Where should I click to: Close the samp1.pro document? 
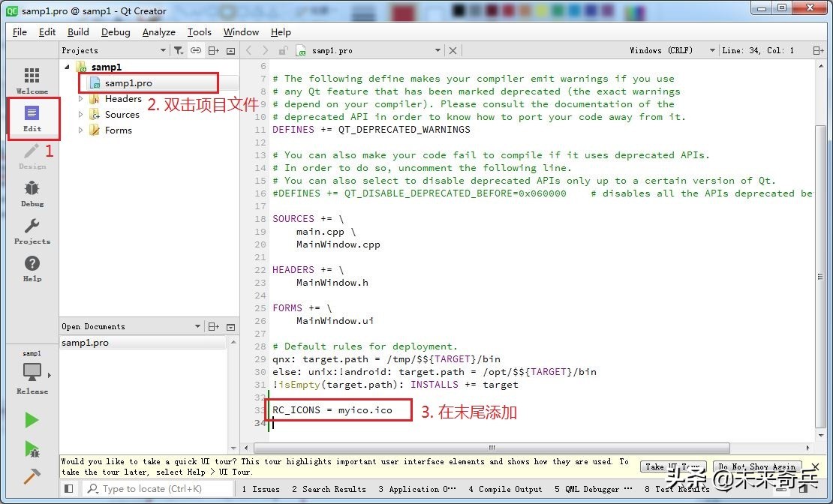[453, 50]
